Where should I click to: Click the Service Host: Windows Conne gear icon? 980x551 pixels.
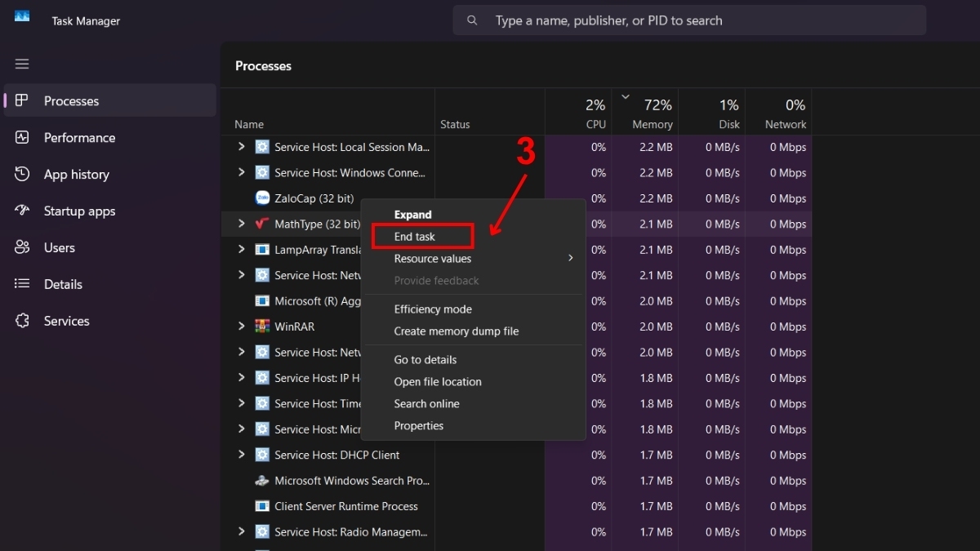[x=262, y=172]
